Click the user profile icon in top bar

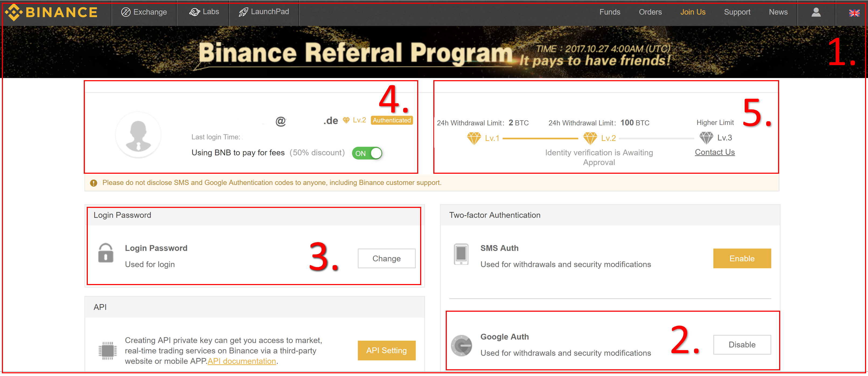click(x=816, y=12)
